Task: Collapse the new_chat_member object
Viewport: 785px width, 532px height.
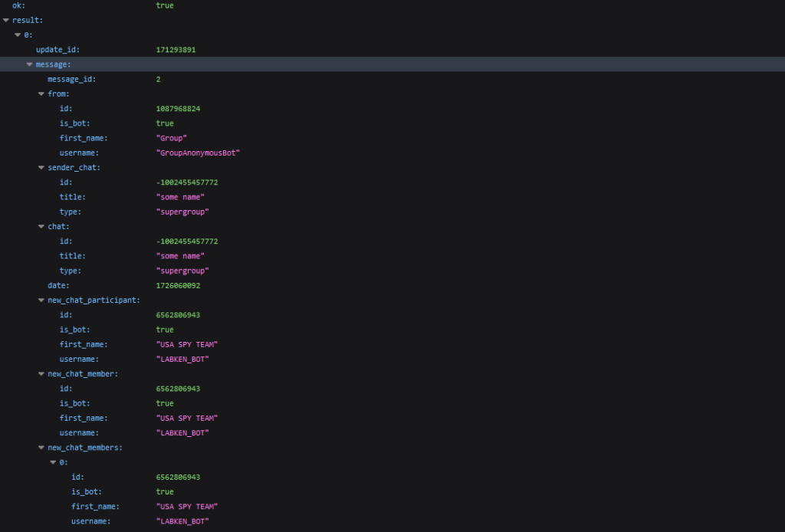Action: pyautogui.click(x=41, y=373)
